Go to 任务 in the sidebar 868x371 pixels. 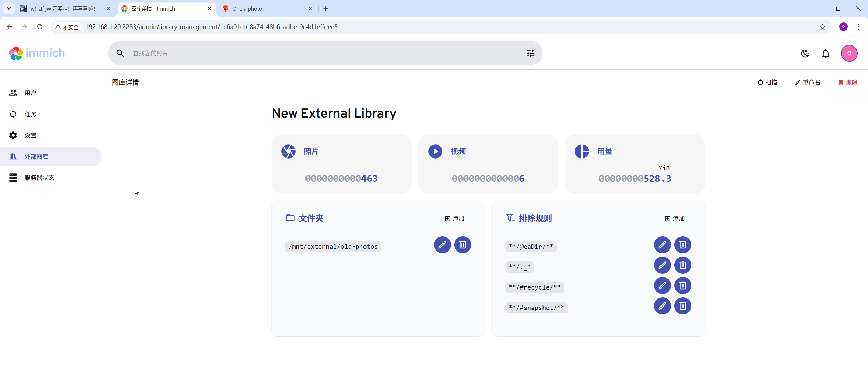pyautogui.click(x=31, y=114)
